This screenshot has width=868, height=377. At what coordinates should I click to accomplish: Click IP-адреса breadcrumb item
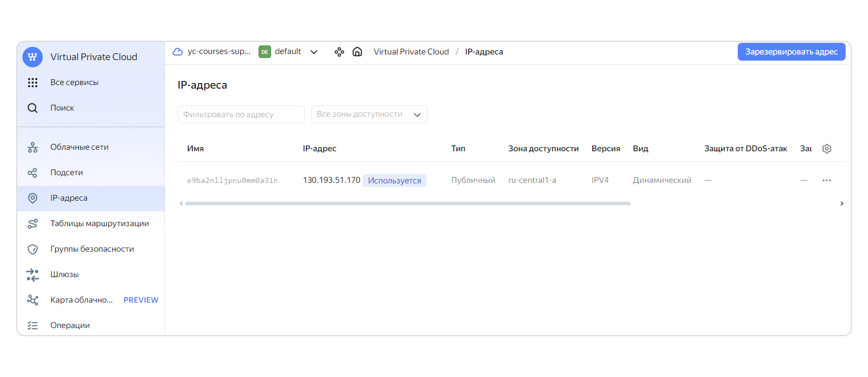click(484, 52)
